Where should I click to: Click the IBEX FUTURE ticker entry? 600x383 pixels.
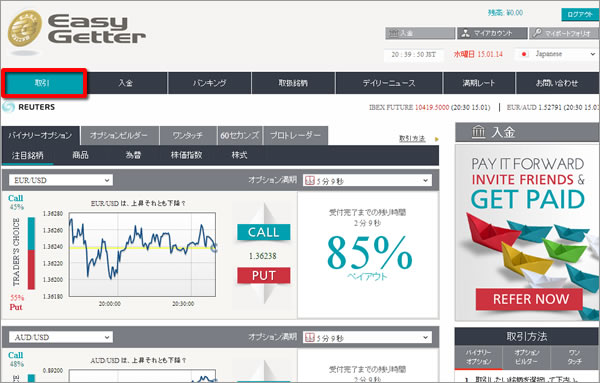click(429, 108)
